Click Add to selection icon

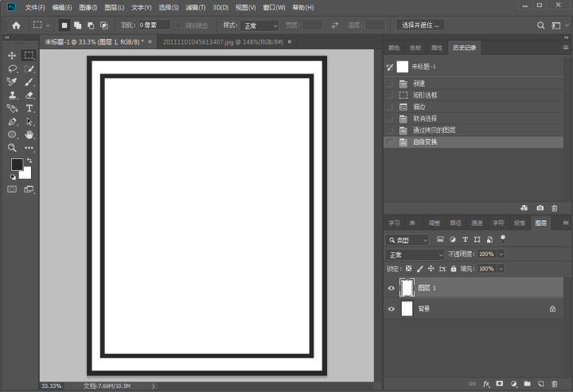coord(77,25)
